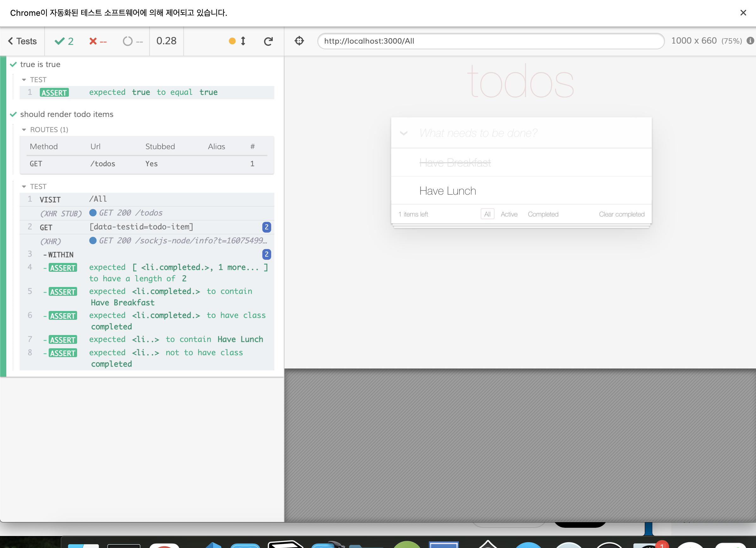Collapse the ROUTES (1) section
756x548 pixels.
(x=24, y=130)
